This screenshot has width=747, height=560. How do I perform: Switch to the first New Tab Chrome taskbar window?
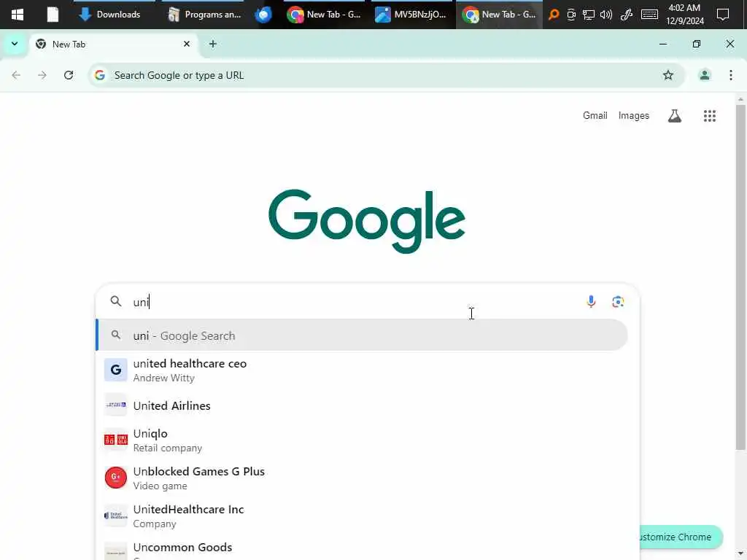[325, 15]
